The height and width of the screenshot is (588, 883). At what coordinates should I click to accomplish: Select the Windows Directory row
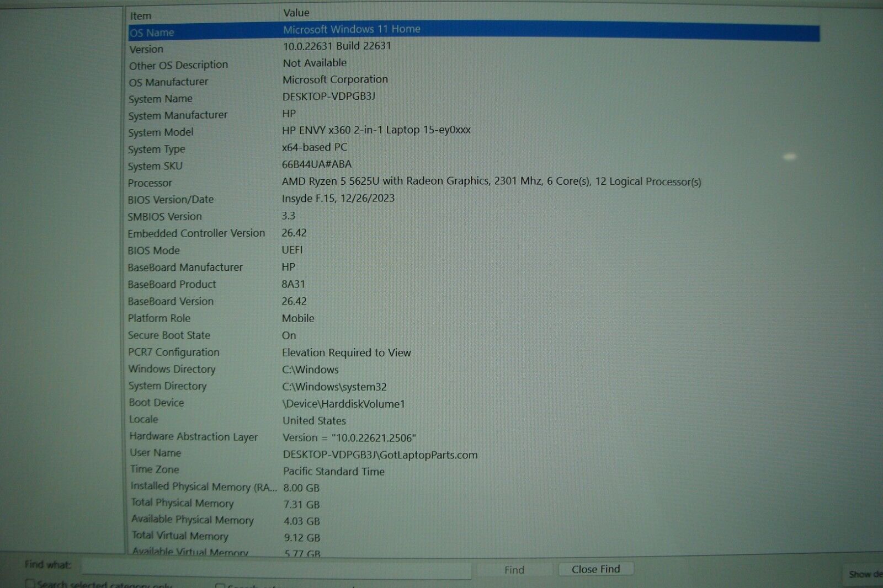pyautogui.click(x=474, y=369)
